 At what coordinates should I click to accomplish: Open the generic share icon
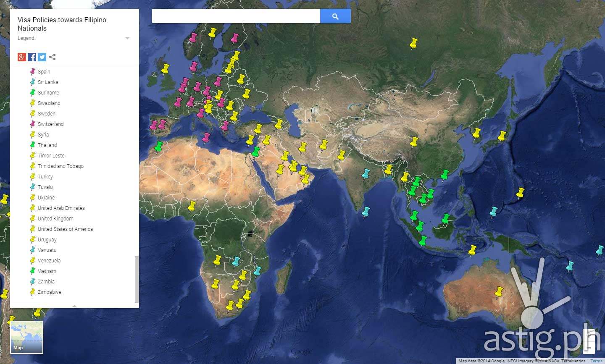pos(53,57)
